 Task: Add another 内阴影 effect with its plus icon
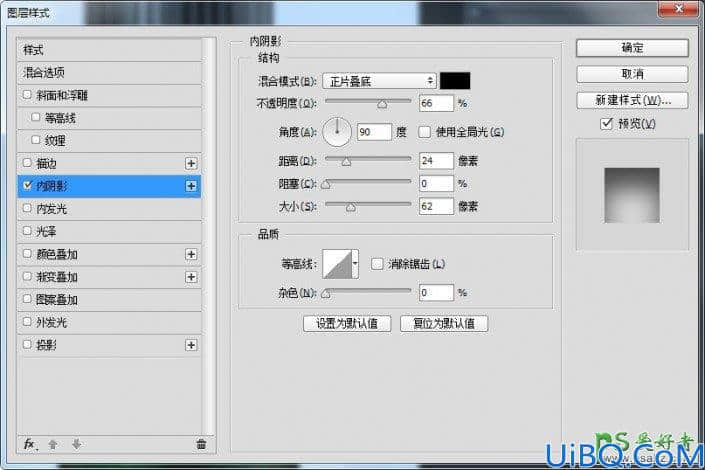click(x=191, y=186)
